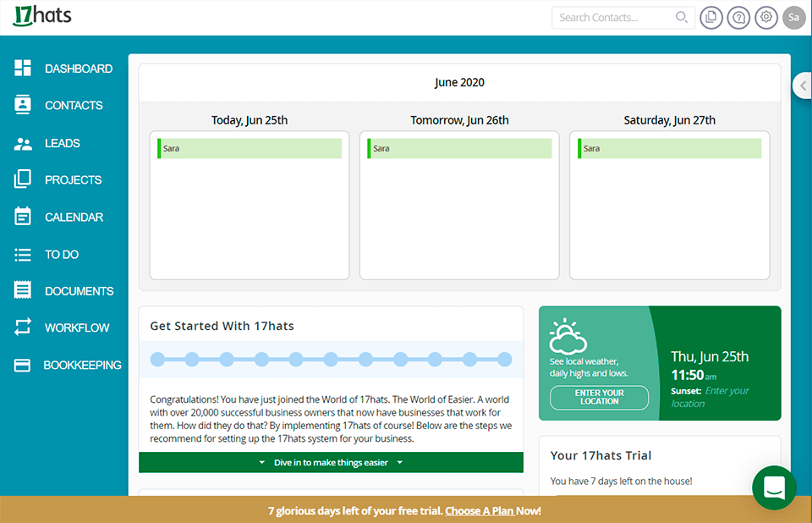Expand 'Dive in to make things easier'
The image size is (812, 523).
point(331,463)
